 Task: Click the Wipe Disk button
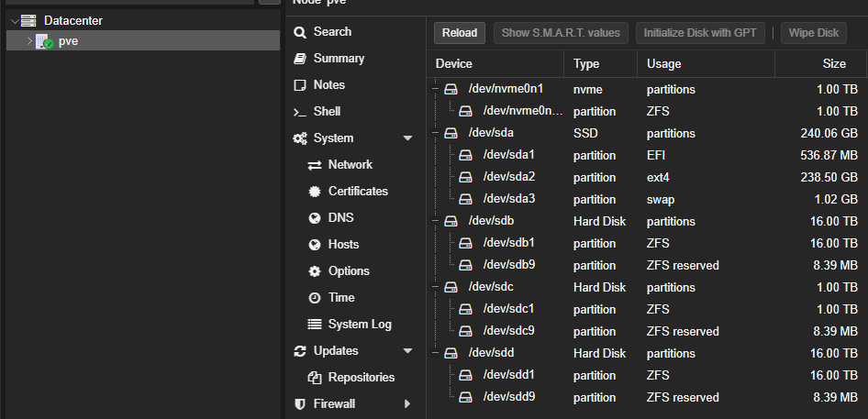coord(814,33)
